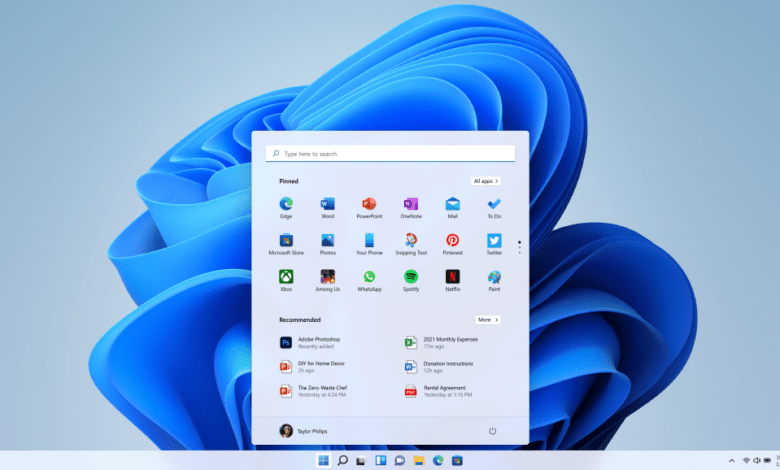Open Donation Instructions document

click(x=439, y=367)
